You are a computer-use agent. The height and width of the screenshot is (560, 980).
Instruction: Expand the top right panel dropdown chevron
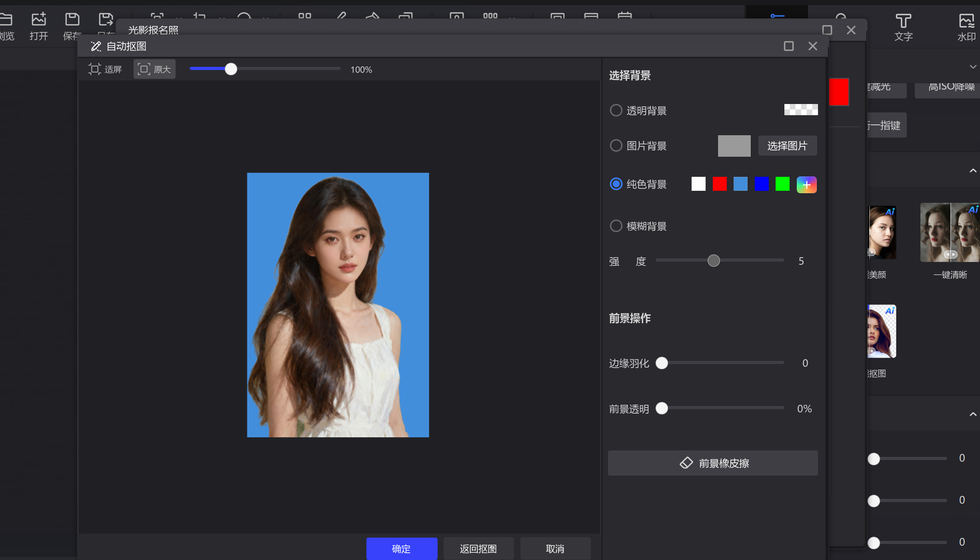[972, 67]
